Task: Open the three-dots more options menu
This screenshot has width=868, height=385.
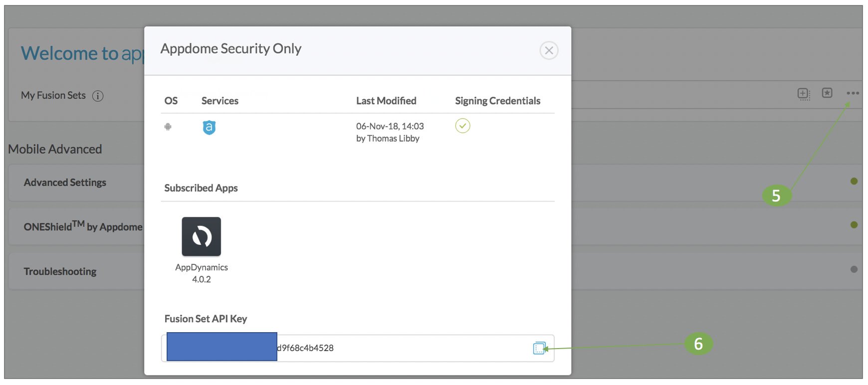Action: [x=853, y=93]
